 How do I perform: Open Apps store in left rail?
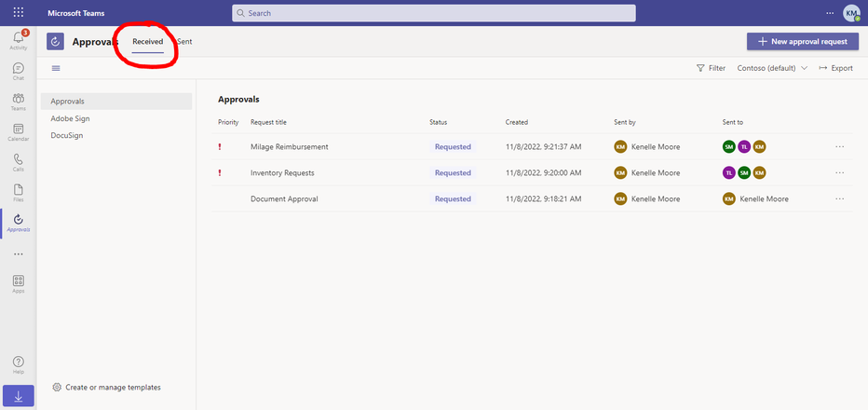19,284
